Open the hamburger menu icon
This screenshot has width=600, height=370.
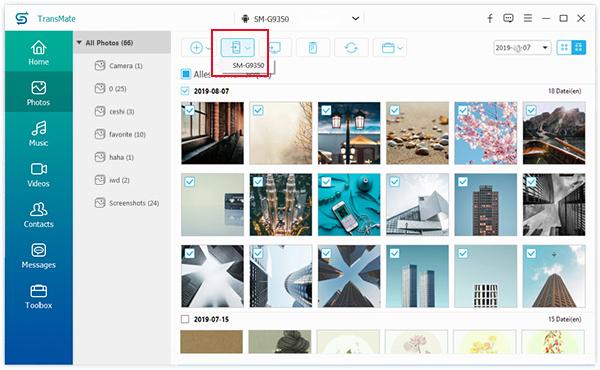528,18
